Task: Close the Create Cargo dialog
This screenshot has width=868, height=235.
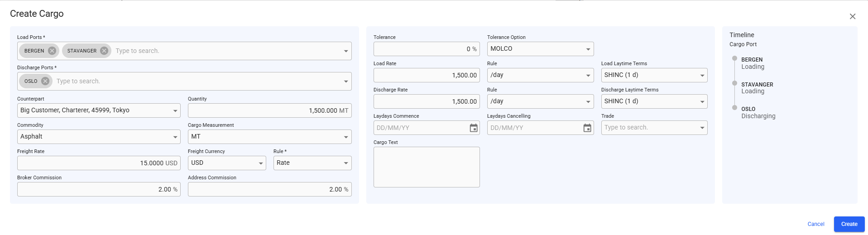Action: 852,16
